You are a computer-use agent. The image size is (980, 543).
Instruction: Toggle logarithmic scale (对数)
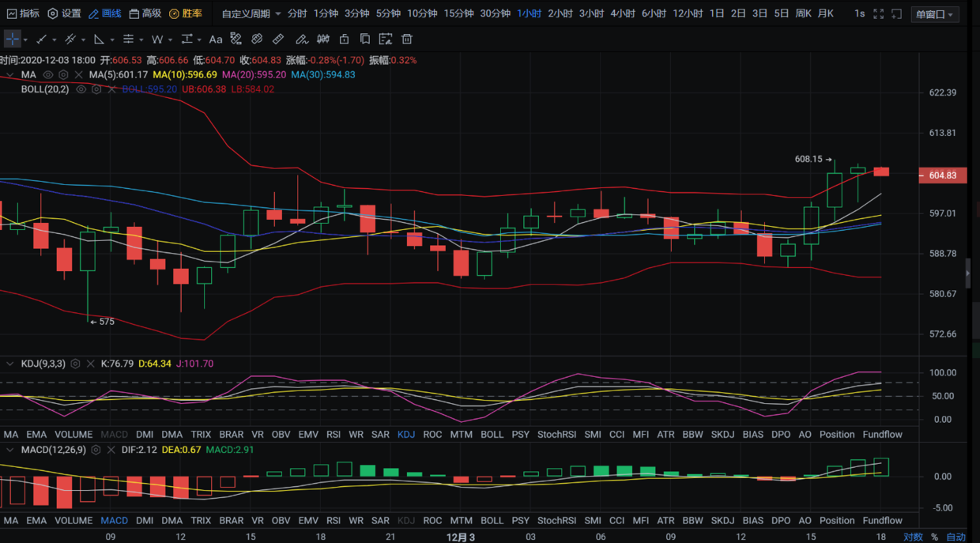913,537
